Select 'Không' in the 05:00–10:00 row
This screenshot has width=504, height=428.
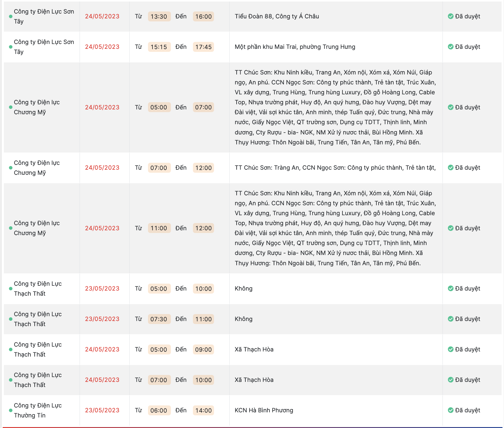coord(244,288)
